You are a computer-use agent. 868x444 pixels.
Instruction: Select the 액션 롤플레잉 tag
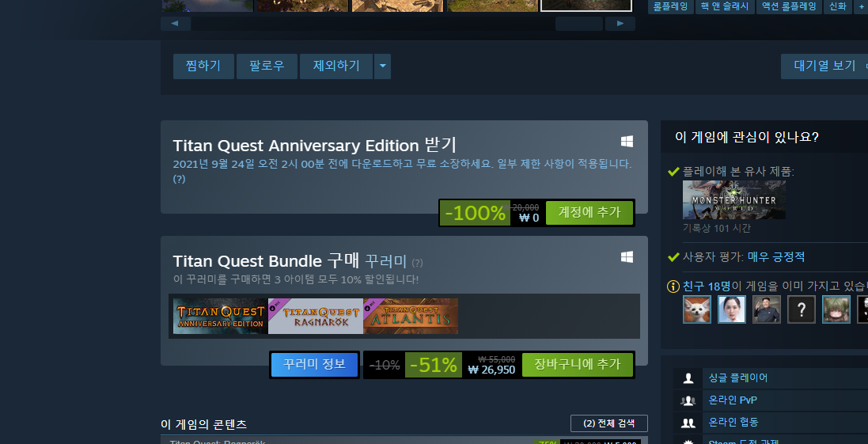[788, 6]
